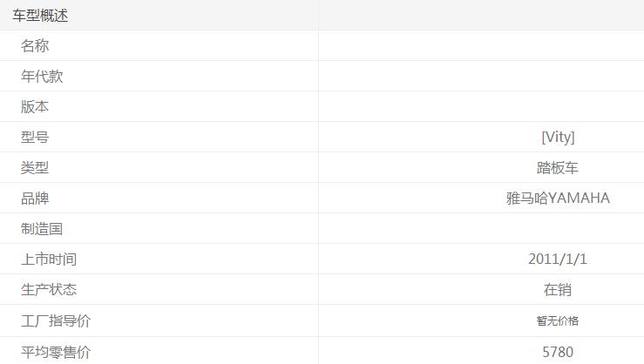Select the 工厂指导价 row label
Screen dimensions: 644x364
click(x=56, y=321)
